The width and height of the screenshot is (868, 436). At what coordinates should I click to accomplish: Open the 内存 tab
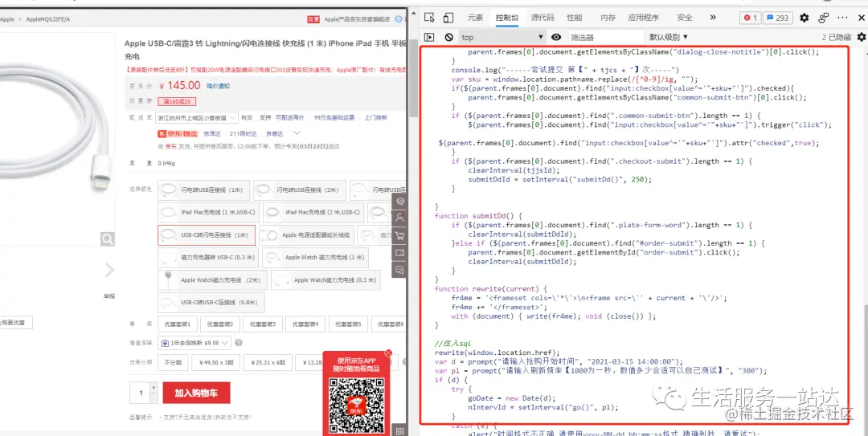[x=608, y=18]
